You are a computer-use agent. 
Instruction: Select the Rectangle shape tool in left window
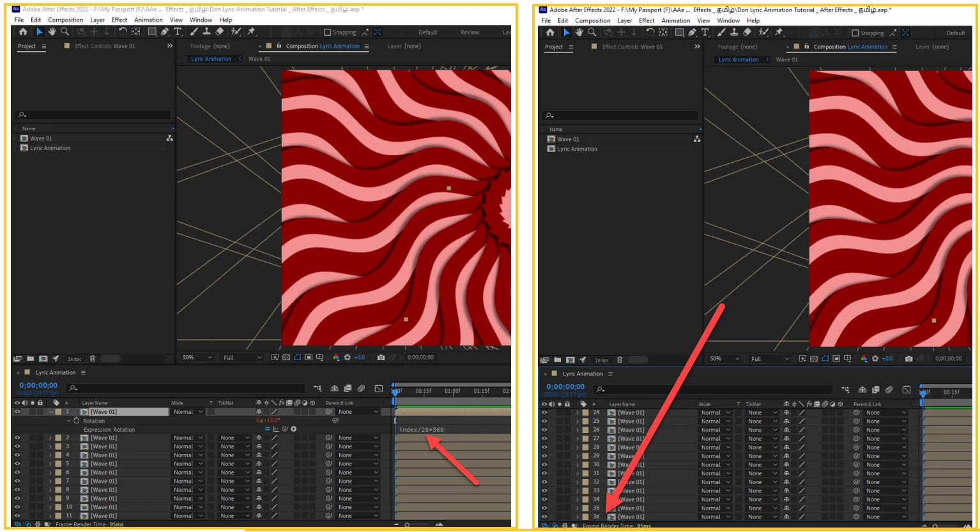click(151, 31)
